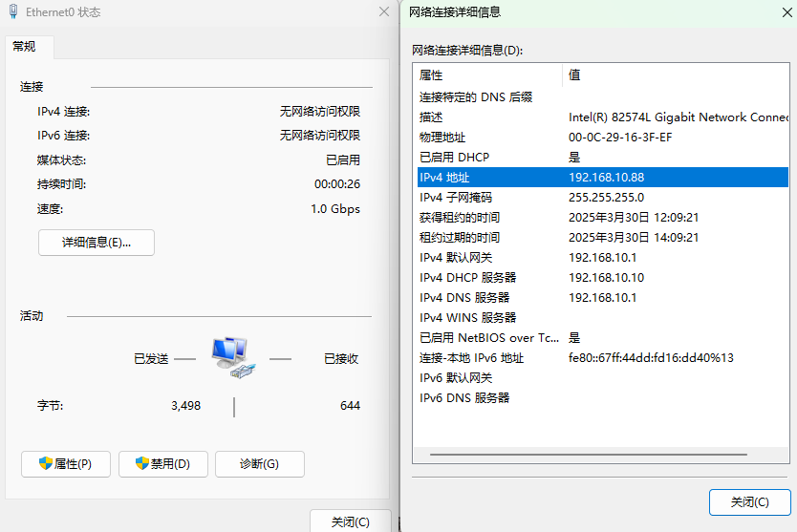Viewport: 797px width, 532px height.
Task: Open adapter 属性(P) with shield icon
Action: coord(65,464)
